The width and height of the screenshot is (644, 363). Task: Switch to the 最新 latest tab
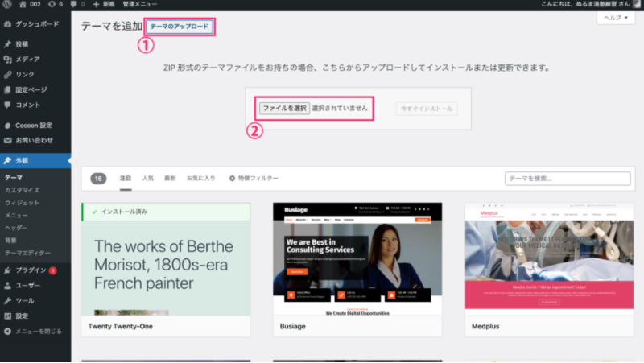pyautogui.click(x=170, y=178)
